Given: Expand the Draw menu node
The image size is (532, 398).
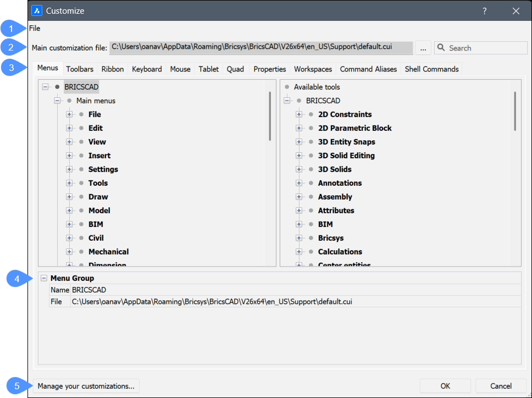Looking at the screenshot, I should (x=69, y=197).
